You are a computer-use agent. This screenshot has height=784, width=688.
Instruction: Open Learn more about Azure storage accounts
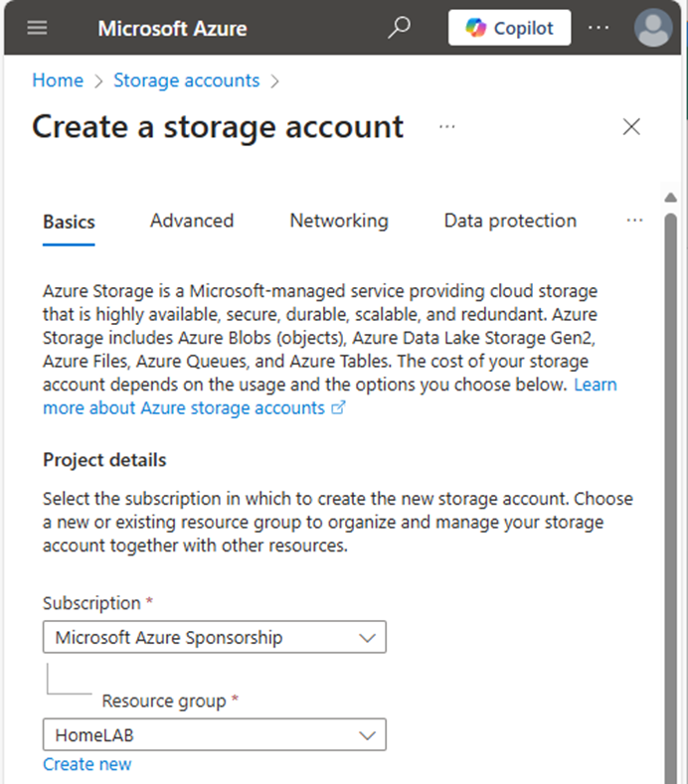tap(184, 407)
